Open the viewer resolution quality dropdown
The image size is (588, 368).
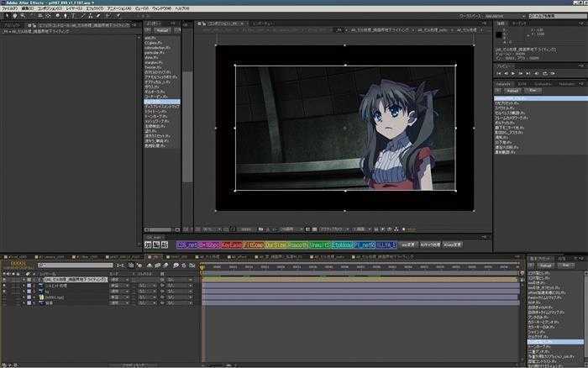coord(291,229)
